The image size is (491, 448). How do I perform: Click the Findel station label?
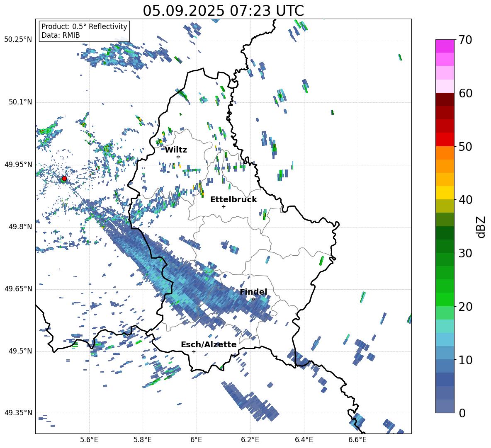[253, 292]
